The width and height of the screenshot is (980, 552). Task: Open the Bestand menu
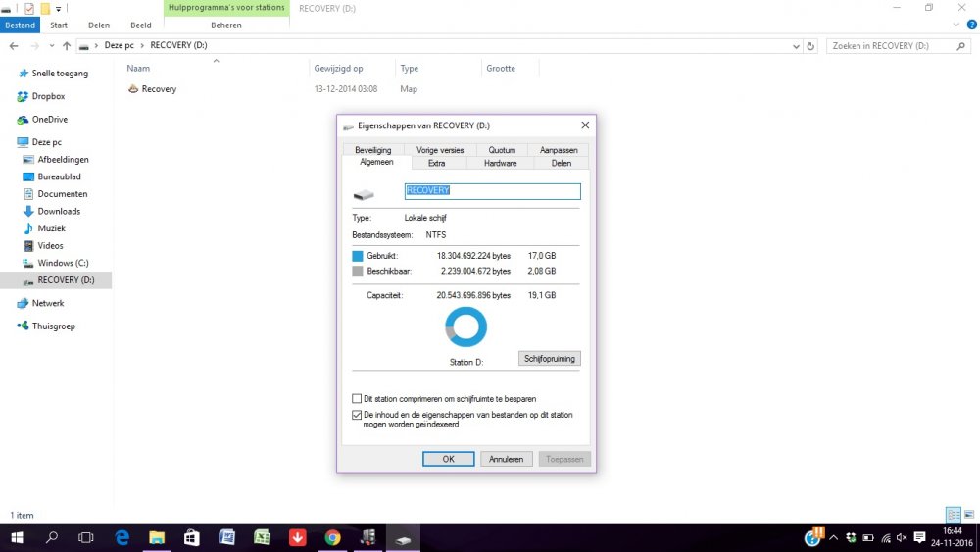click(20, 25)
